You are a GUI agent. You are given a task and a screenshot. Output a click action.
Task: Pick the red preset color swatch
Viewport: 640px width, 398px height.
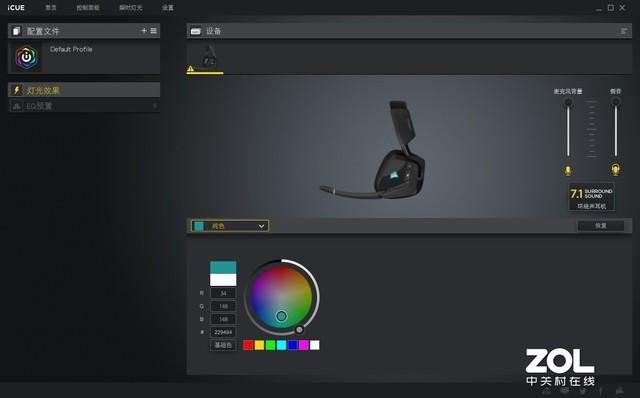[x=248, y=345]
